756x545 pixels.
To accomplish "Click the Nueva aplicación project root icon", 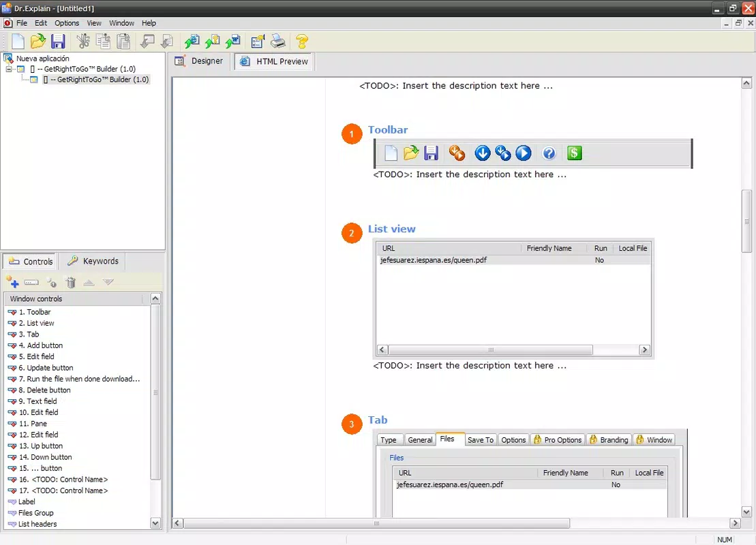I will tap(8, 59).
